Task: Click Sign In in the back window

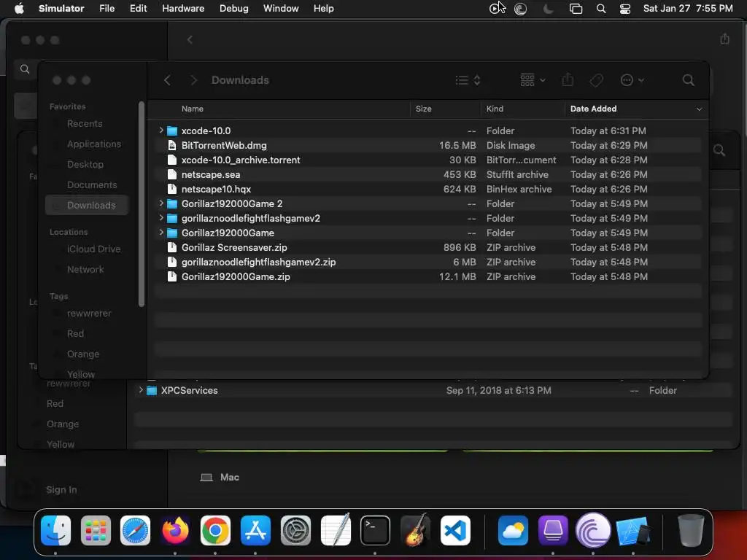Action: [x=61, y=490]
